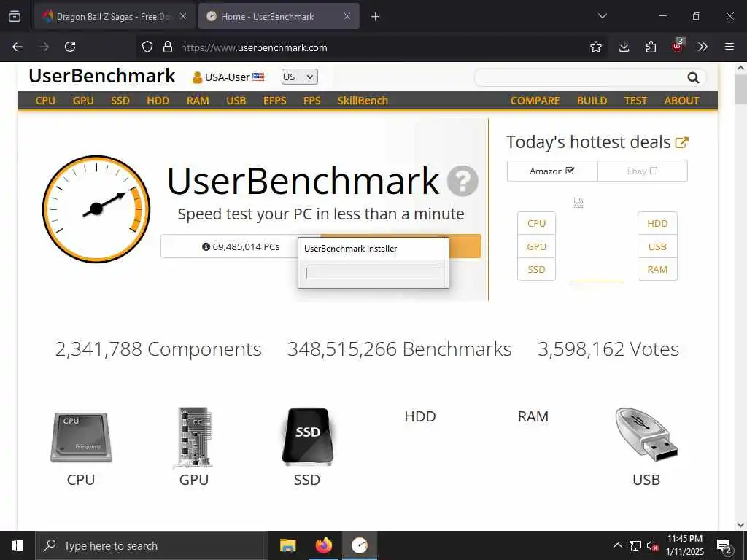
Task: Open the RAM category link below stats
Action: [x=533, y=416]
